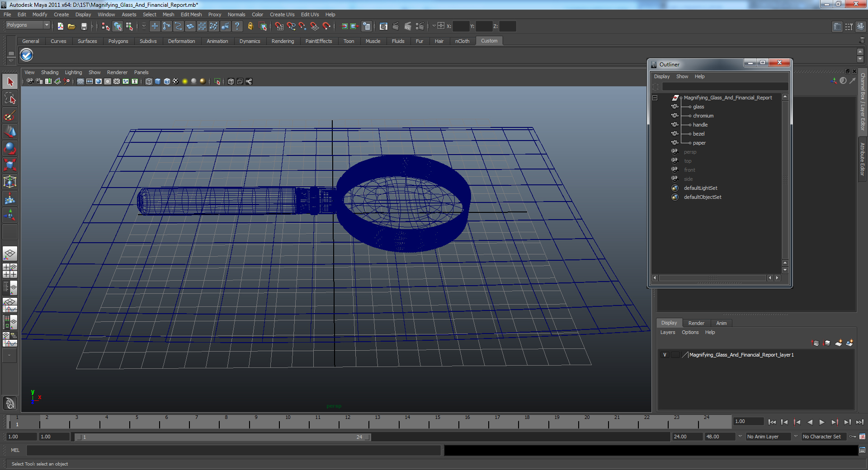Screen dimensions: 868x470
Task: Open the Persp/Outliner layout
Action: [10, 287]
